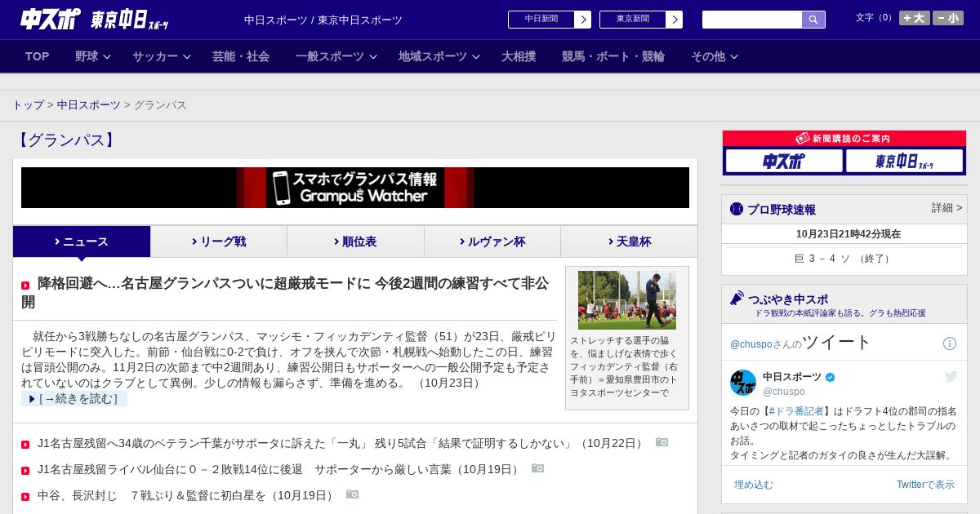Click the Grampus Watcher banner

click(x=355, y=188)
